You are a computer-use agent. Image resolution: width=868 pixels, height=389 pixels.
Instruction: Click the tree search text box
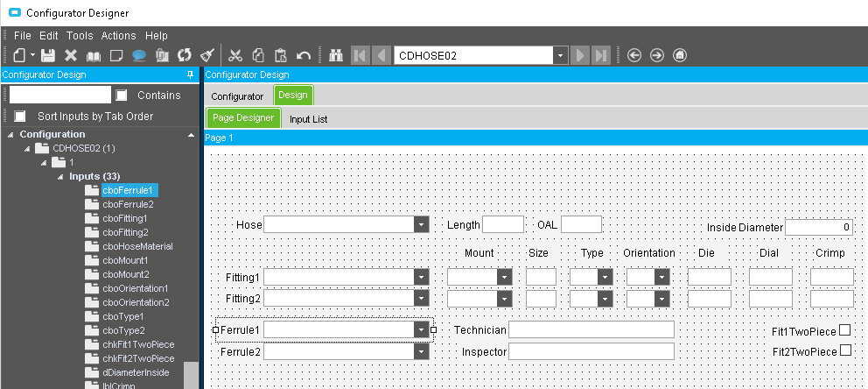point(60,95)
